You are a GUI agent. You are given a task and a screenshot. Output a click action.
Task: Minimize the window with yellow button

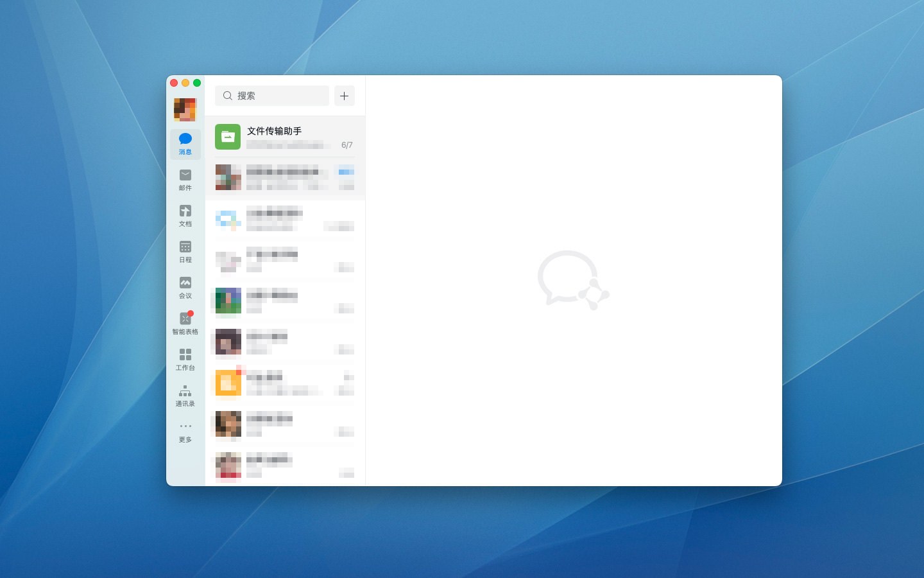coord(185,83)
